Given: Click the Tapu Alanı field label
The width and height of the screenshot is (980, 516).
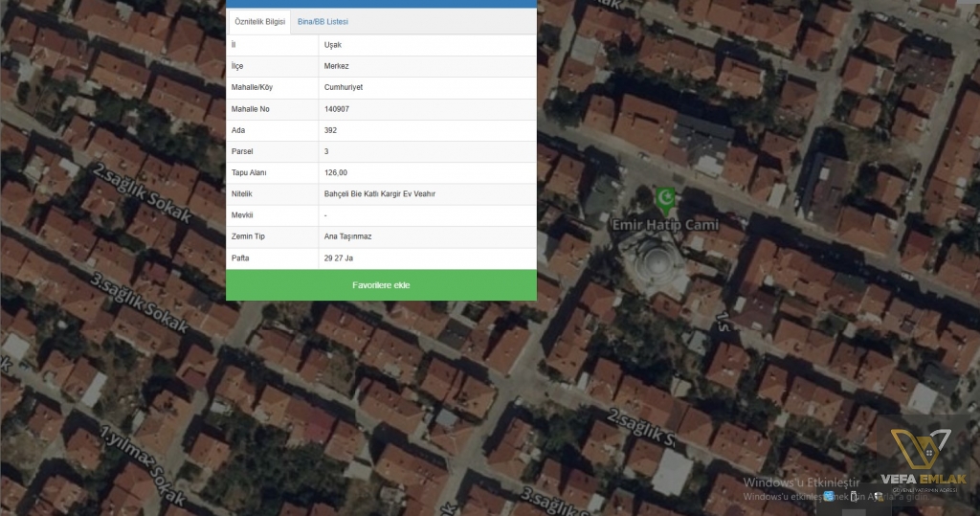Looking at the screenshot, I should coord(249,172).
